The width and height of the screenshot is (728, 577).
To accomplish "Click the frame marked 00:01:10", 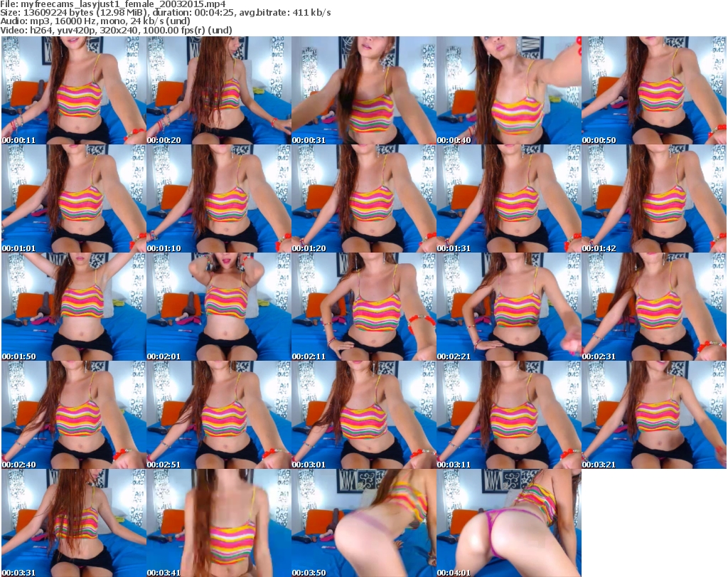I will (219, 198).
